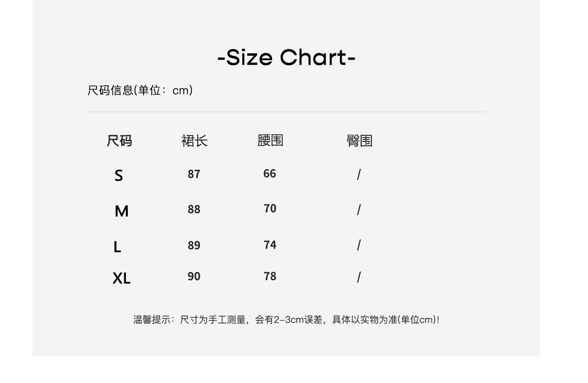The width and height of the screenshot is (588, 383).
Task: Click waist value 66
Action: tap(270, 174)
